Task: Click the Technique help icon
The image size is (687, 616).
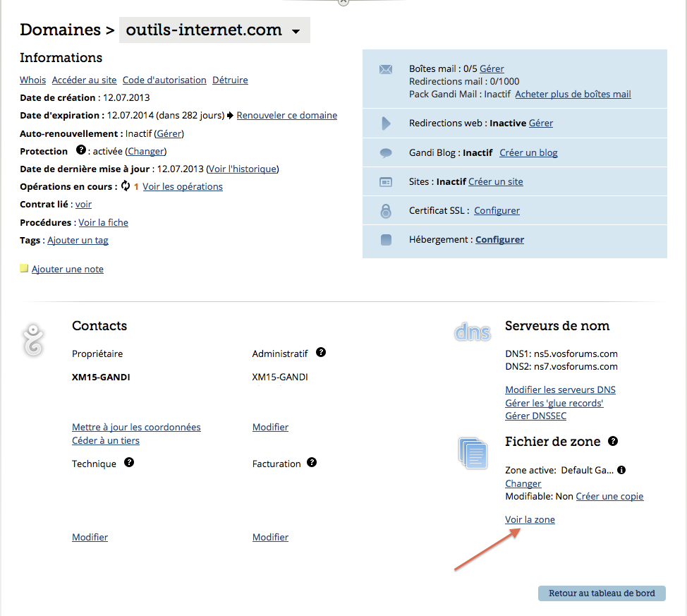Action: (129, 463)
